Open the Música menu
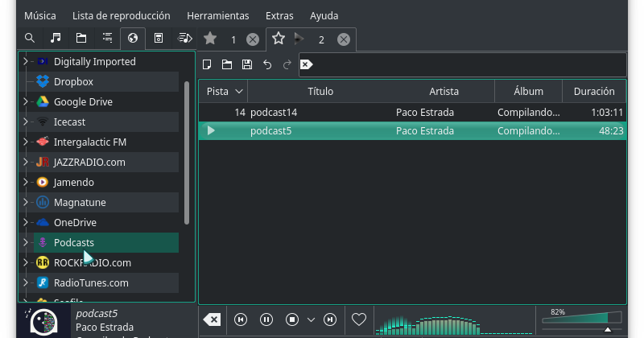The width and height of the screenshot is (644, 338). [39, 15]
